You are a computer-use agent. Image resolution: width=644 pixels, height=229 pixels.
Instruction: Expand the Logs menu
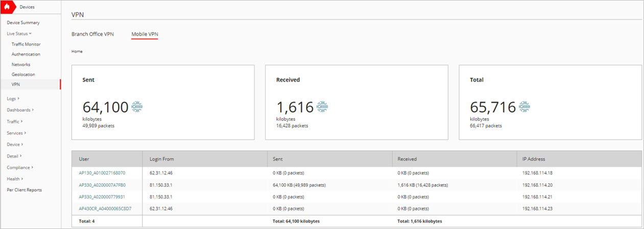[13, 98]
